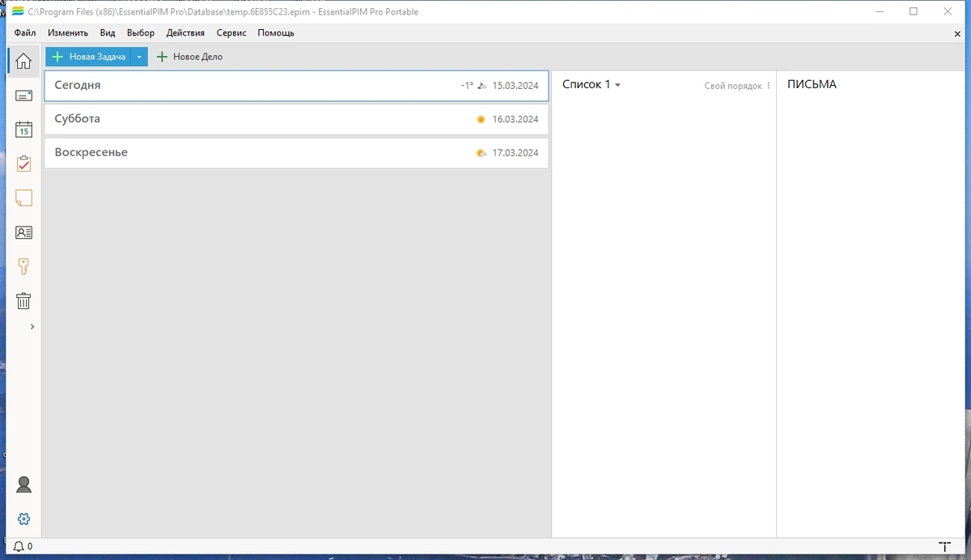Click the EssentialPIM app icon in title bar
Screen dimensions: 971x560
pos(18,11)
